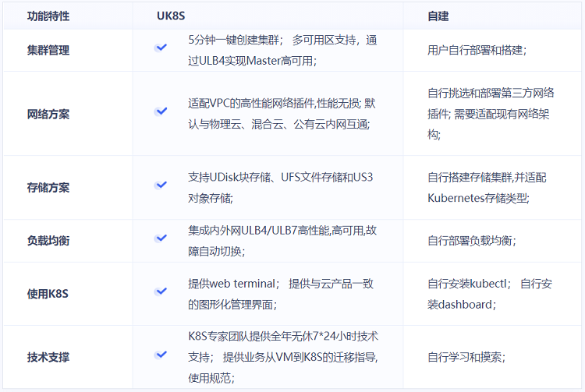
Task: Click the cell 自行安装kubectl
Action: (469, 284)
